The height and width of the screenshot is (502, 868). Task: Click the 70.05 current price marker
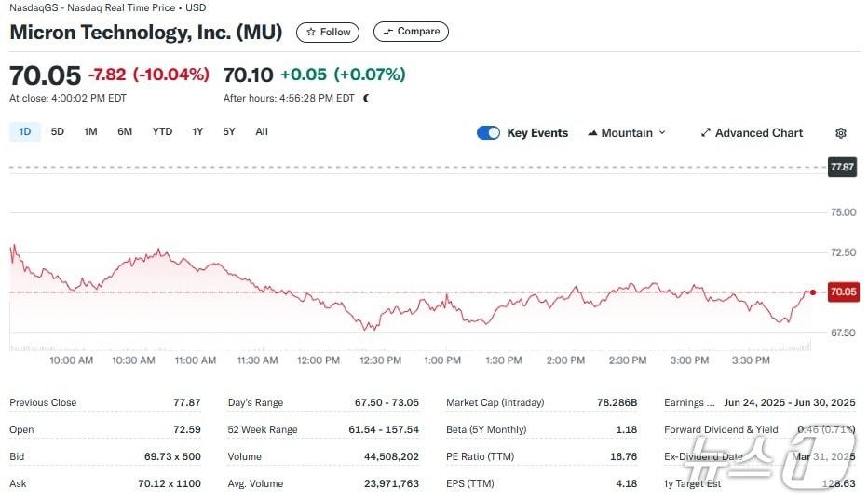842,292
